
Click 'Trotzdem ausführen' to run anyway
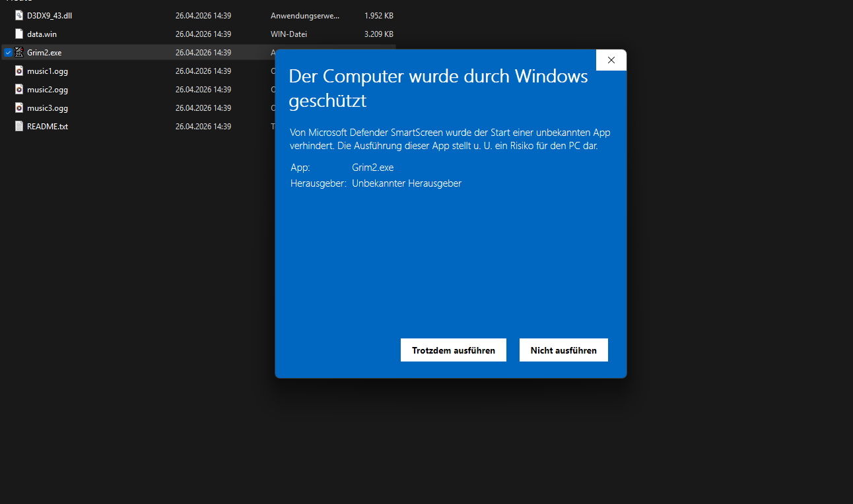[x=454, y=350]
